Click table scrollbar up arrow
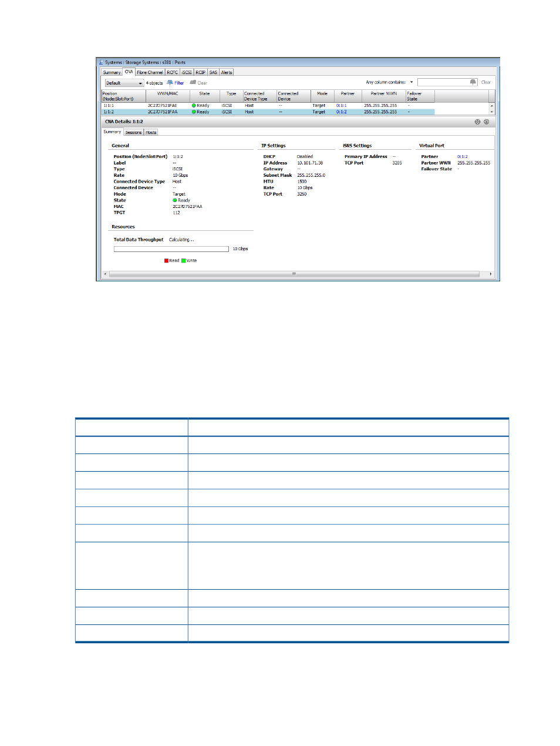The height and width of the screenshot is (746, 560). tap(492, 105)
